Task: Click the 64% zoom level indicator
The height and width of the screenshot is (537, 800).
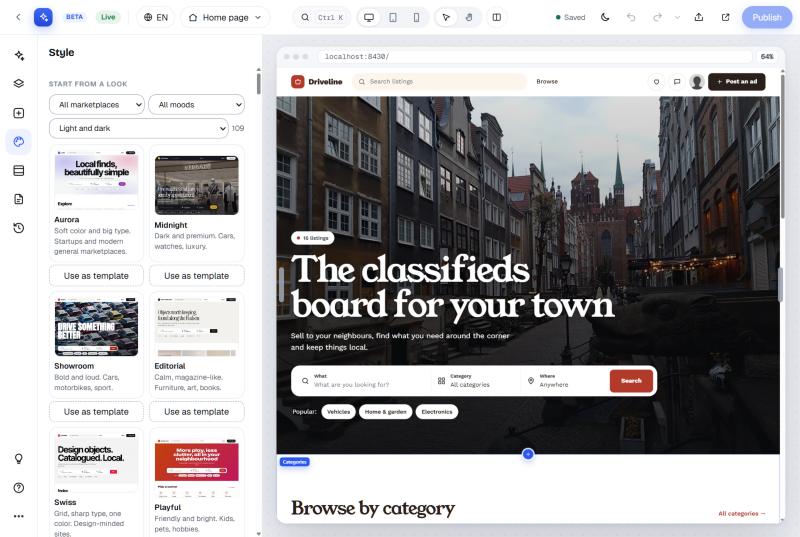Action: pyautogui.click(x=767, y=57)
